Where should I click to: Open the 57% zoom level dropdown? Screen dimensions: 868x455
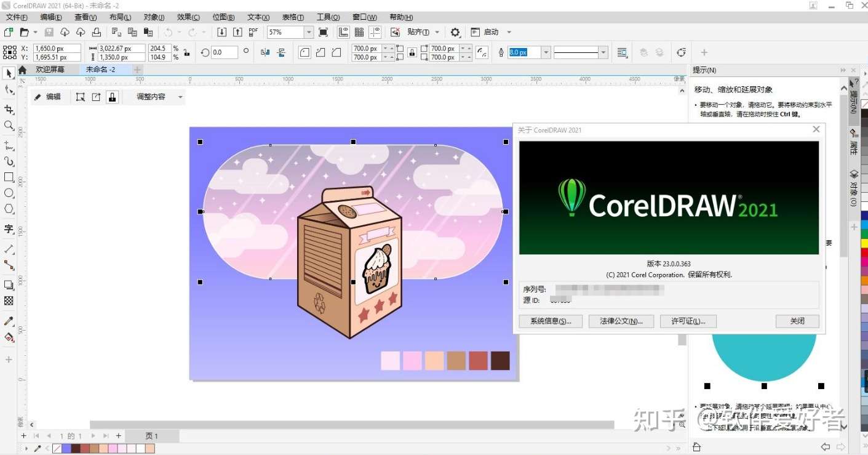309,32
